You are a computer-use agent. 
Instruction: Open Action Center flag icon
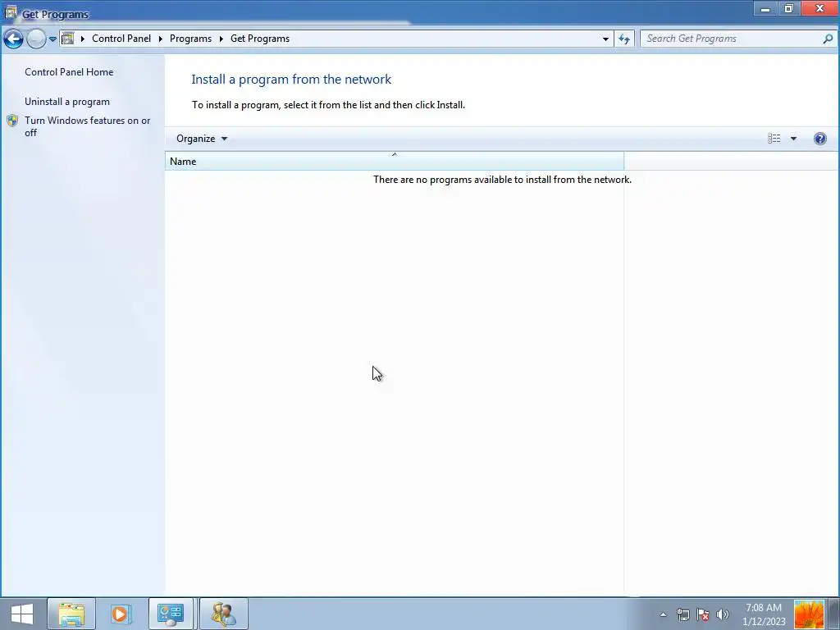pos(702,614)
